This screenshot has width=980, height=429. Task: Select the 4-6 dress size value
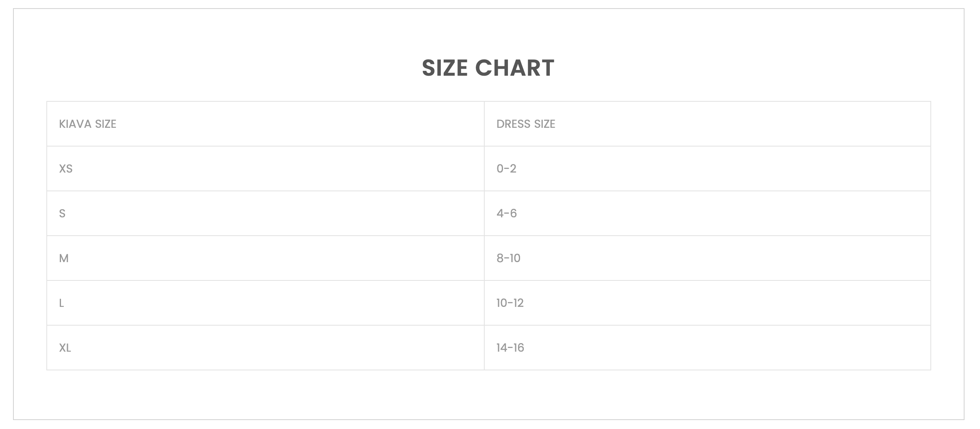[507, 213]
